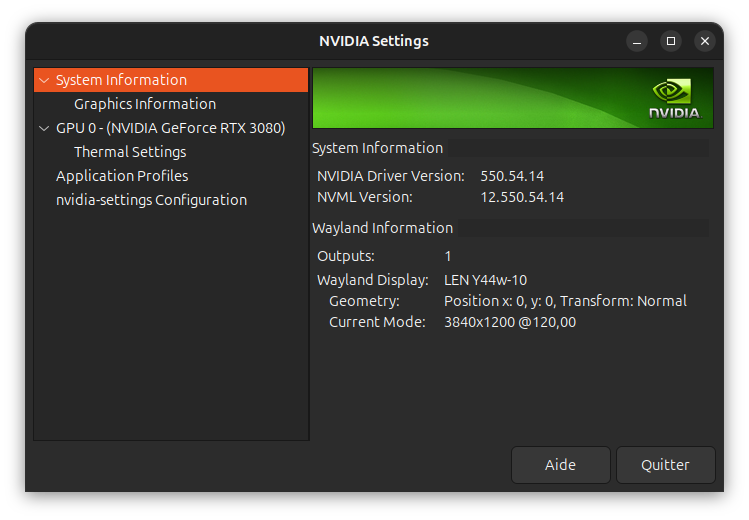This screenshot has height=520, width=749.
Task: Maximize the NVIDIA Settings window
Action: [x=671, y=41]
